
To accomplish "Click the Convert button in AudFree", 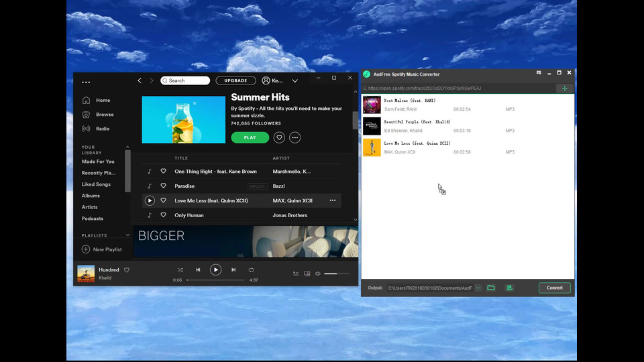I will pos(555,288).
